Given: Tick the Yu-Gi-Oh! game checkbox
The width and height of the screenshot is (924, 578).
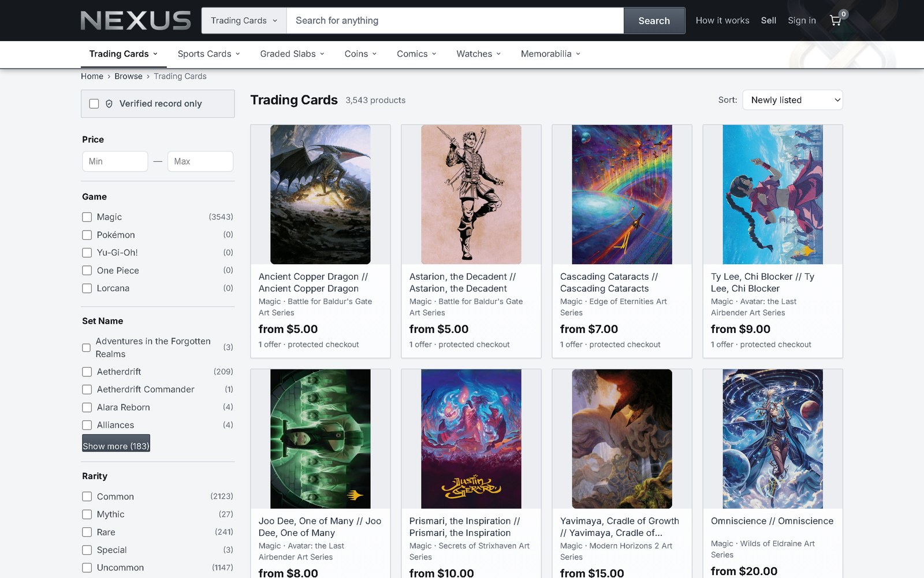Looking at the screenshot, I should [87, 253].
